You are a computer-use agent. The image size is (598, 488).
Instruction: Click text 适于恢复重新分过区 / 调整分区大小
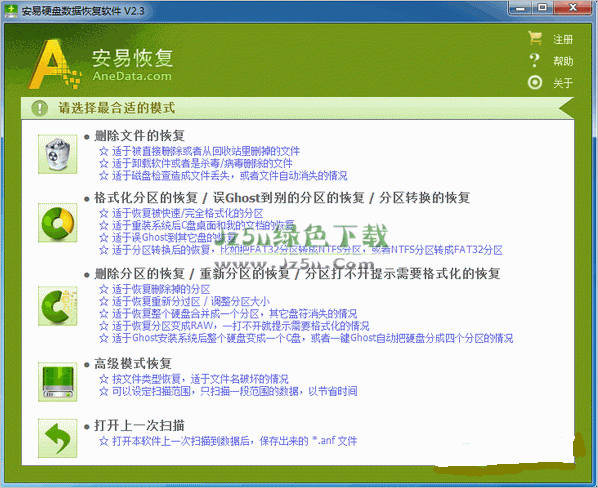191,302
